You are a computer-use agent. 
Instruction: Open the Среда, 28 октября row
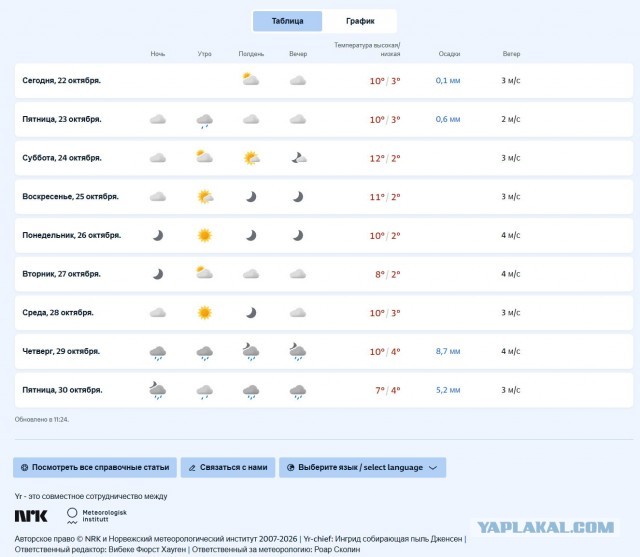tap(324, 313)
